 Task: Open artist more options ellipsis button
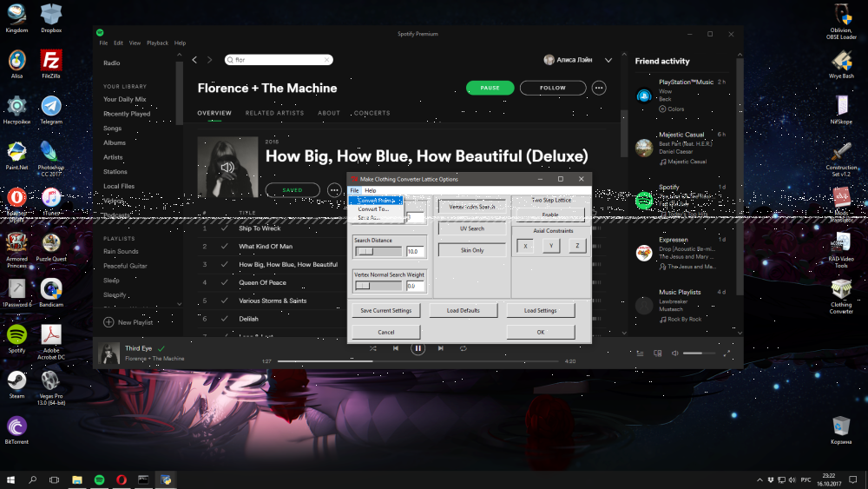pyautogui.click(x=598, y=88)
